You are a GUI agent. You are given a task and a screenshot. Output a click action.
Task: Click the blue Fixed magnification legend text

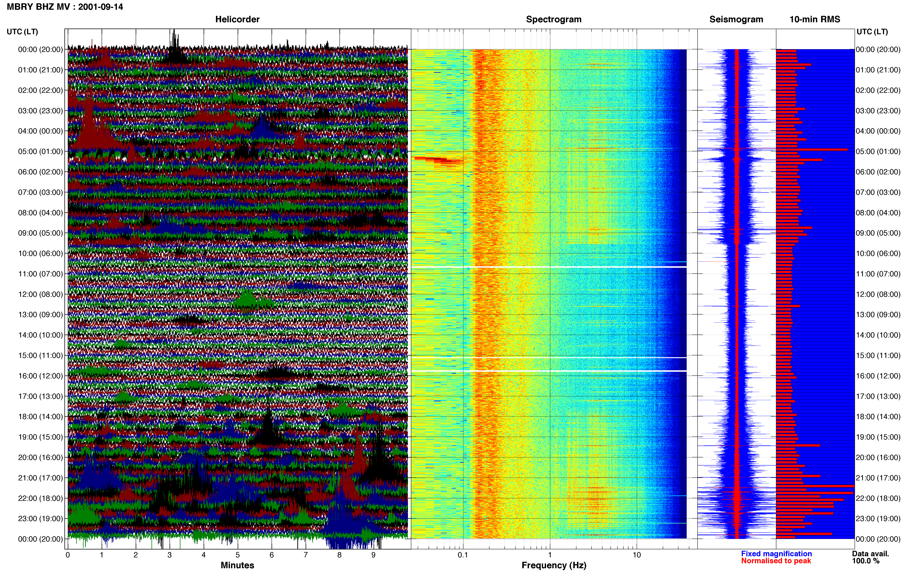[x=777, y=554]
